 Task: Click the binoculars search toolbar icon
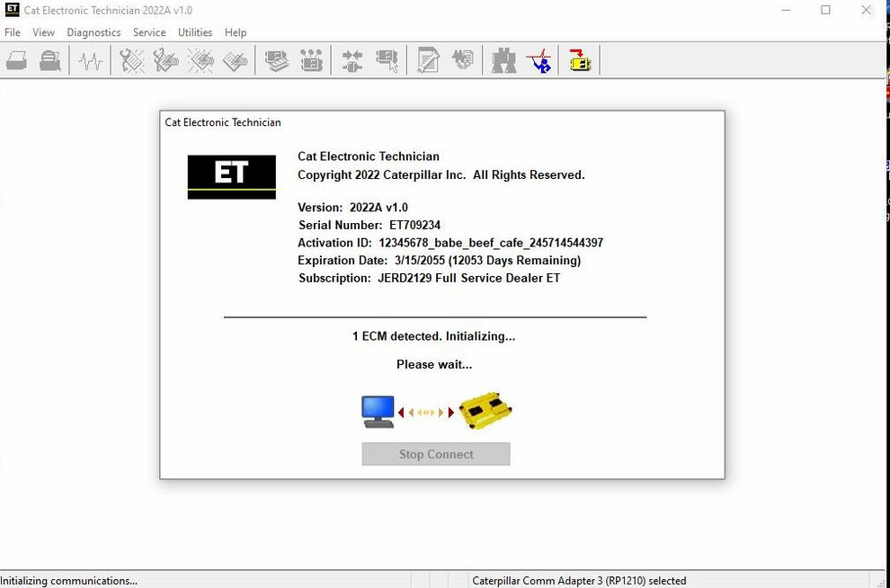503,60
